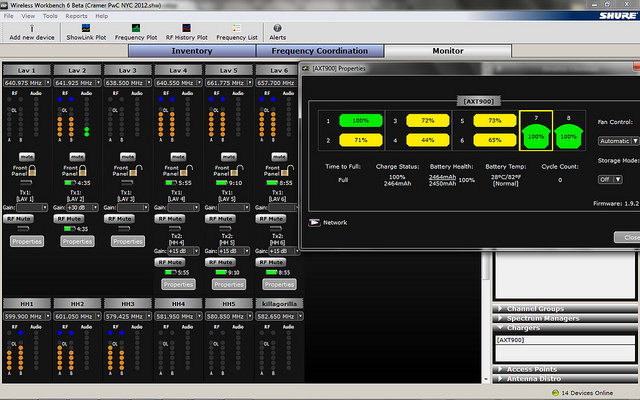This screenshot has height=400, width=640.
Task: Toggle the Lav 2 audio mute button
Action: click(77, 157)
